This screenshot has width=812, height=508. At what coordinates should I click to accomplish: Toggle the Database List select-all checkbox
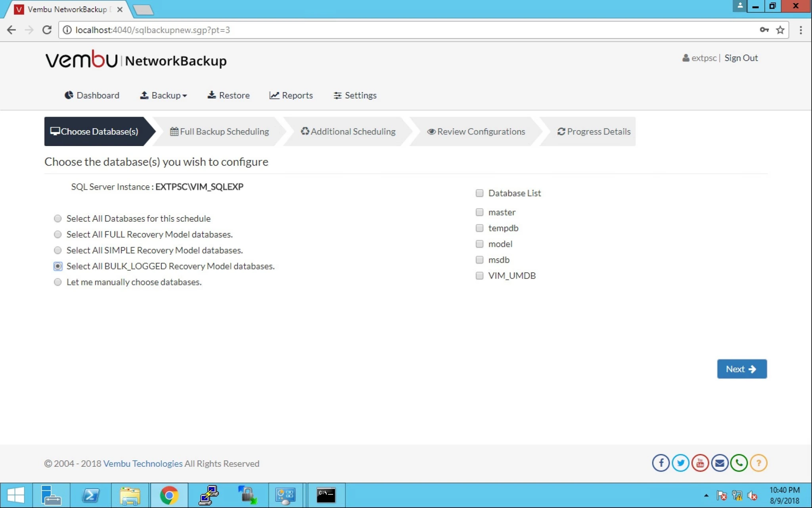point(479,193)
